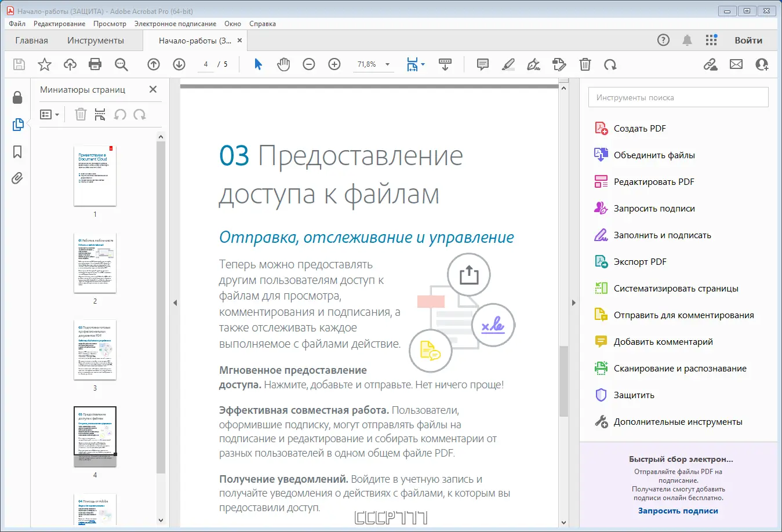Click the Запросить подписи link
Screen dimensions: 782x532
point(677,511)
